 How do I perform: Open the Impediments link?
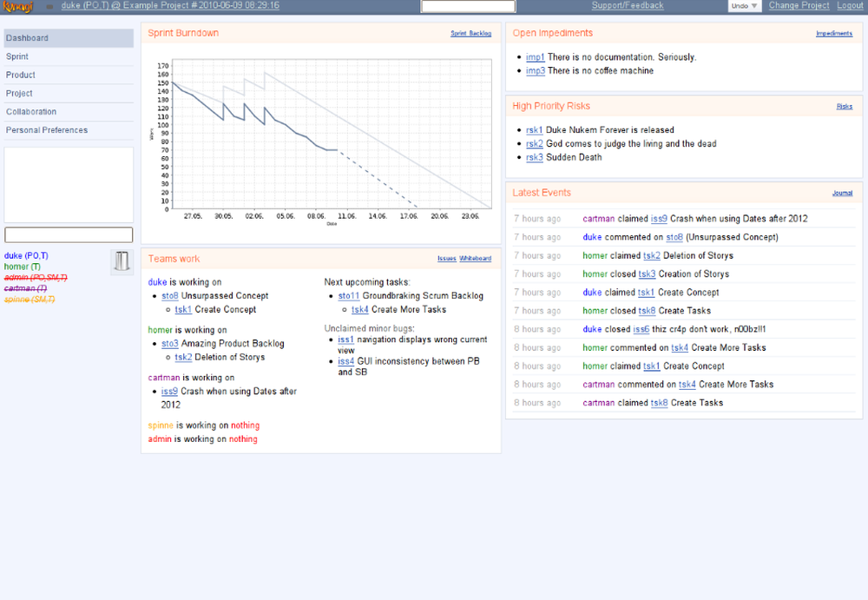point(834,33)
